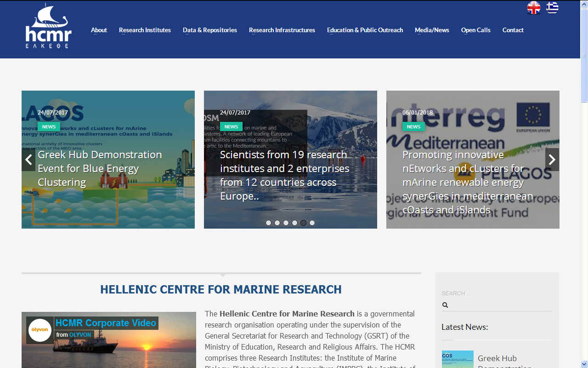Click the 24/07/2017 date on Greek Hub slide
Screen dimensions: 588x368
point(53,112)
